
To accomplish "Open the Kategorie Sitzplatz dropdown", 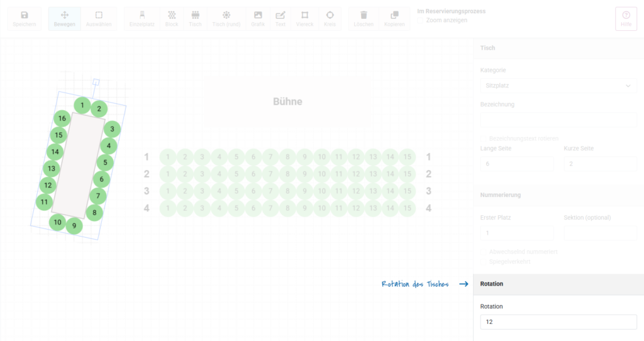I will point(558,86).
